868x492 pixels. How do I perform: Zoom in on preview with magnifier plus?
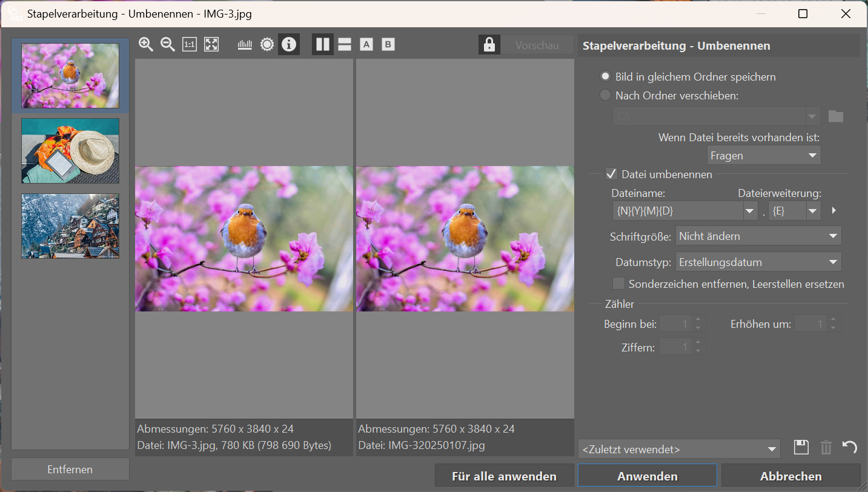pyautogui.click(x=146, y=44)
